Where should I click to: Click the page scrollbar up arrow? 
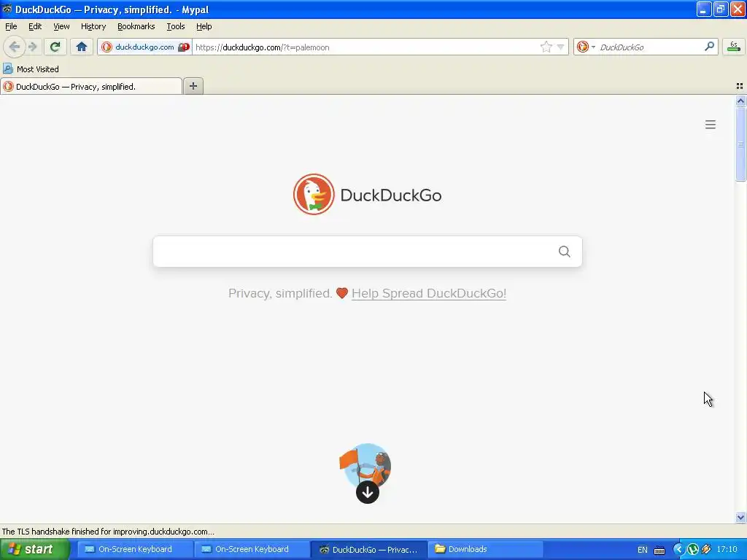click(x=740, y=101)
